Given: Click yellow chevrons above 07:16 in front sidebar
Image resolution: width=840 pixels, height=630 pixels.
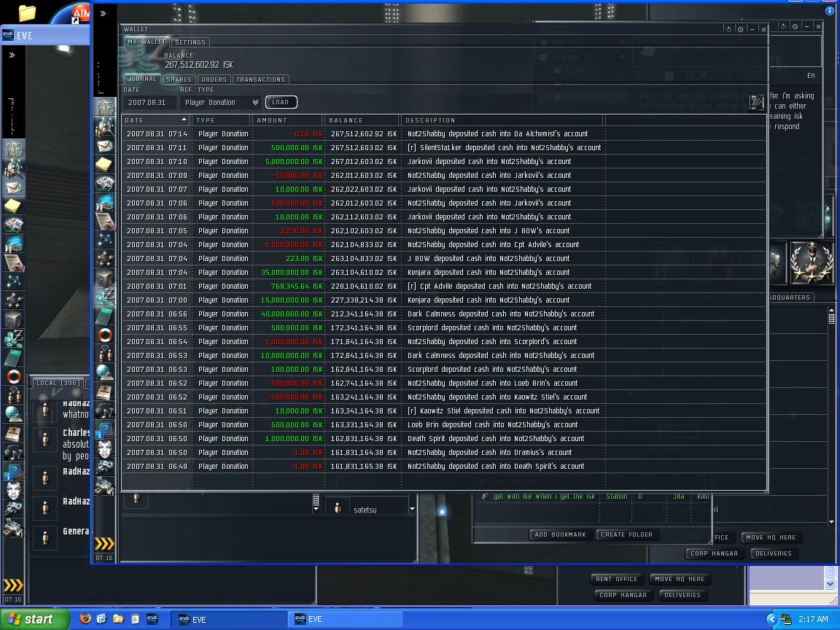Looking at the screenshot, I should pos(104,544).
